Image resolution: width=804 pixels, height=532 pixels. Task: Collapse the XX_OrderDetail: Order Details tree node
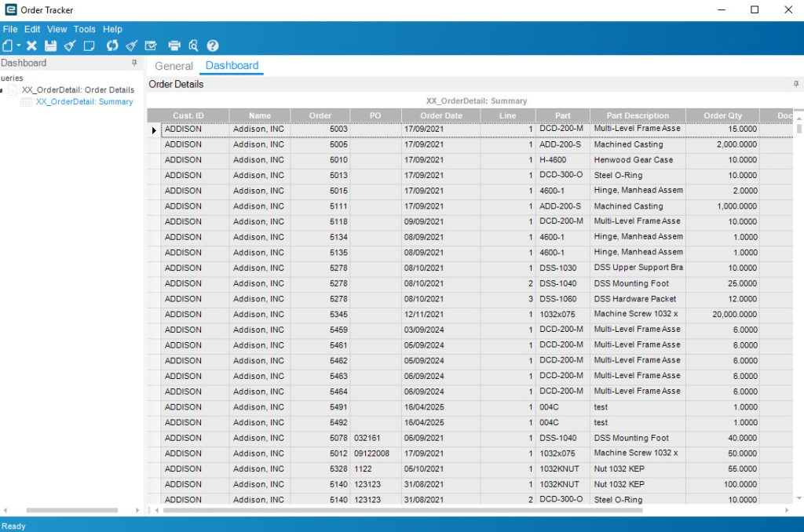pos(2,90)
